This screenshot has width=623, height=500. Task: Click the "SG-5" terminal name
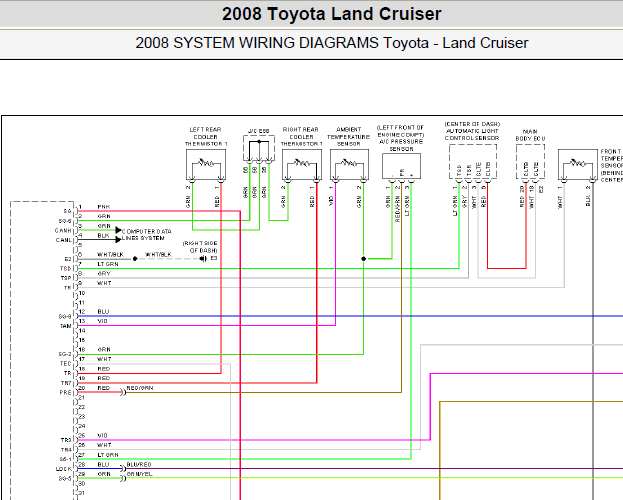tap(65, 479)
